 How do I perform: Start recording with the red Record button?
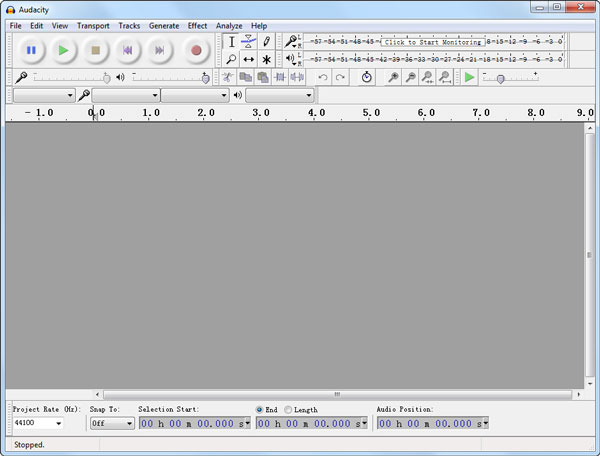coord(196,50)
